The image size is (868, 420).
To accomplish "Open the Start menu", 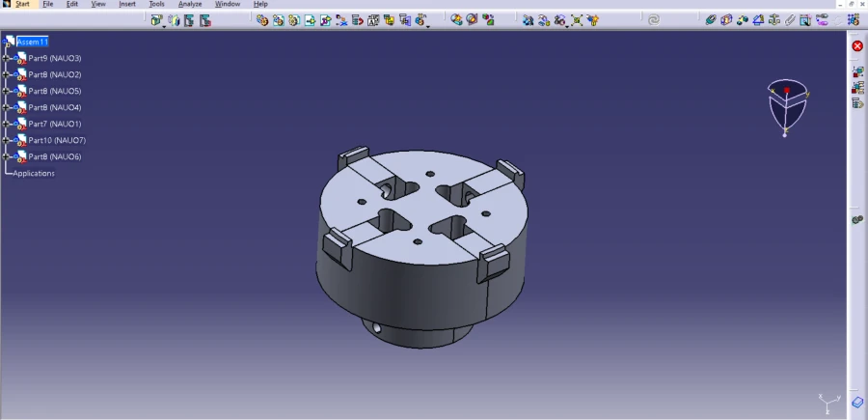I will 23,4.
